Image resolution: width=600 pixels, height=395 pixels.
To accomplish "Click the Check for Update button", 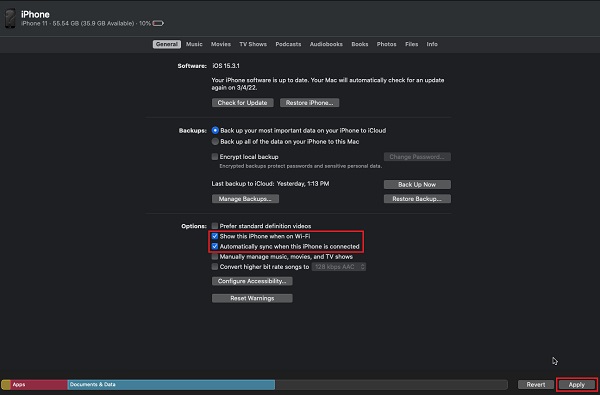I will (x=243, y=103).
